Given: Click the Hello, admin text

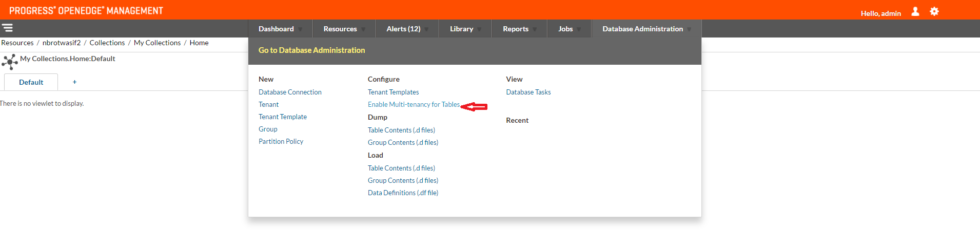Looking at the screenshot, I should [x=881, y=13].
